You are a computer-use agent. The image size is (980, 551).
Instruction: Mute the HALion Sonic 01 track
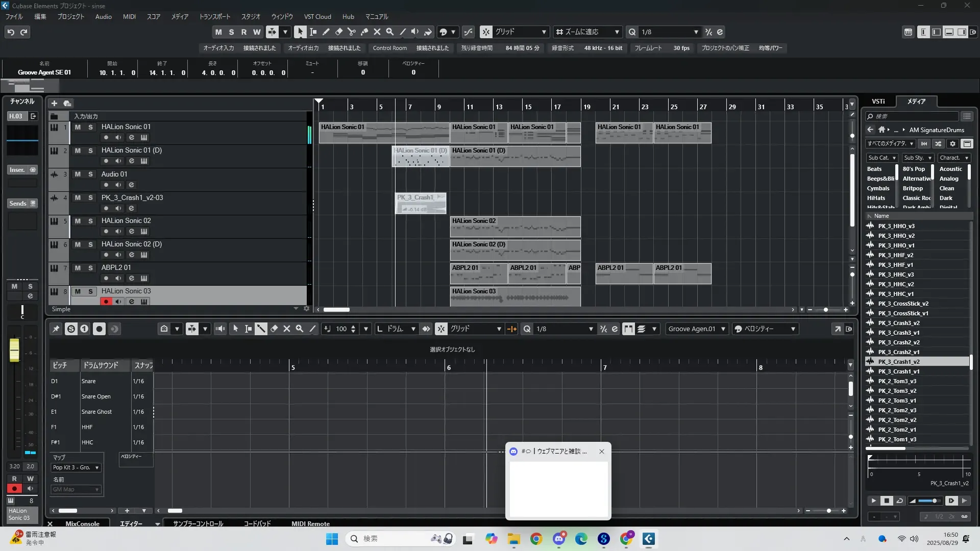(78, 127)
